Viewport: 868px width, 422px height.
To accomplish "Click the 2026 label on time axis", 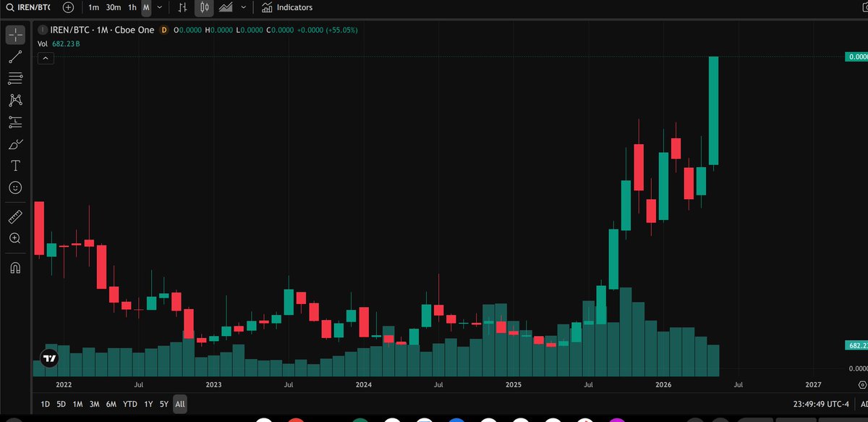I will (x=663, y=384).
